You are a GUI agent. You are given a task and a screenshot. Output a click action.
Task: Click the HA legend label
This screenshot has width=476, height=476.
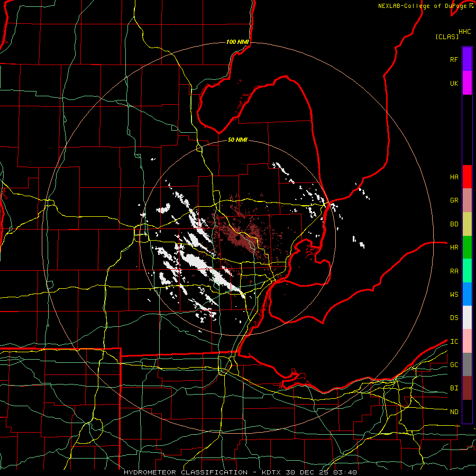(454, 177)
